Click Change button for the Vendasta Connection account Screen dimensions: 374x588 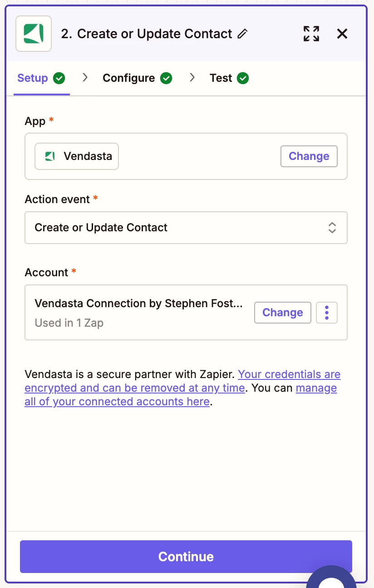pyautogui.click(x=283, y=313)
